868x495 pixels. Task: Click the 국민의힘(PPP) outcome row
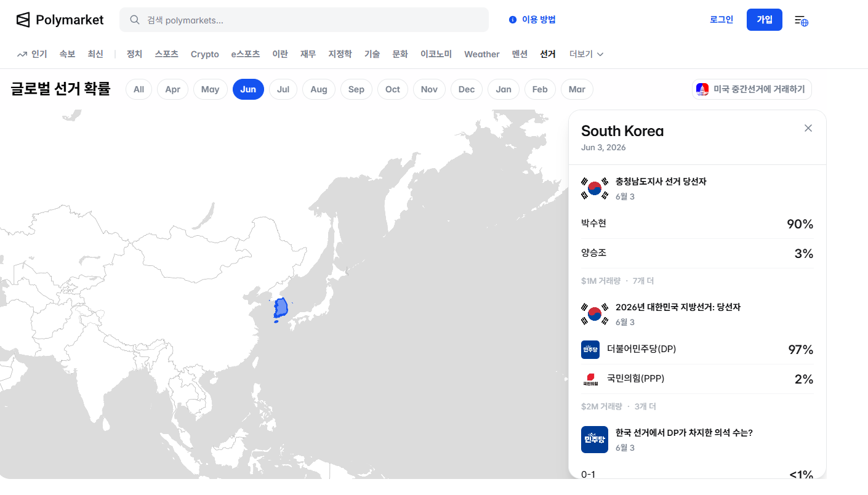click(697, 379)
